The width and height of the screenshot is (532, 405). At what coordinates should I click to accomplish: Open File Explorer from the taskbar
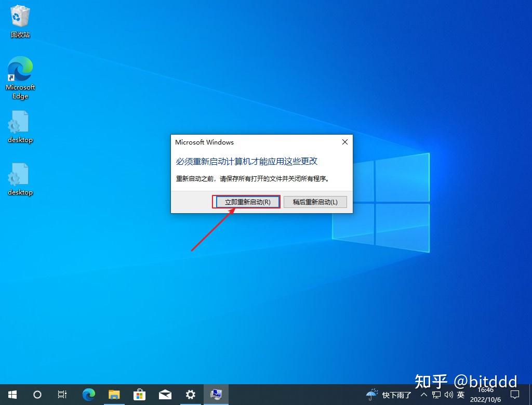114,395
